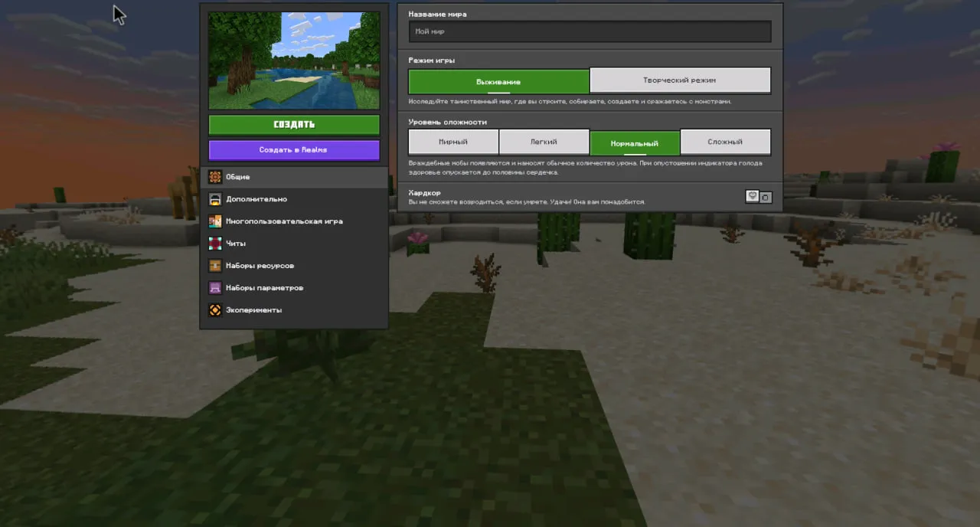980x527 pixels.
Task: Switch to Многопользовательская игра tab
Action: pyautogui.click(x=294, y=221)
